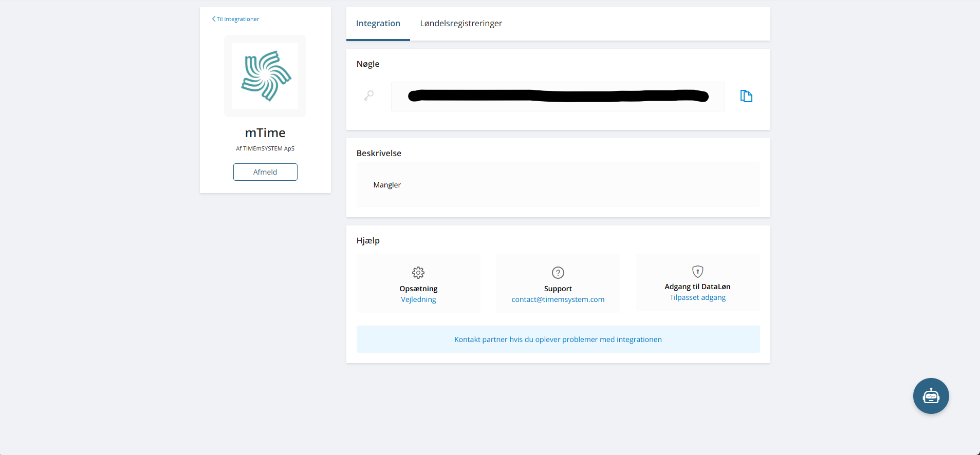Click the question mark icon above Support
The image size is (980, 455).
(558, 273)
